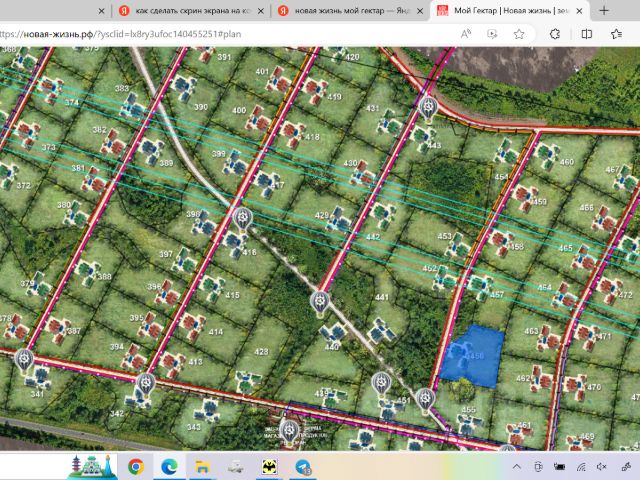
Task: Close the 'Мой Гектар | Новая жизнь' tab
Action: [x=579, y=11]
